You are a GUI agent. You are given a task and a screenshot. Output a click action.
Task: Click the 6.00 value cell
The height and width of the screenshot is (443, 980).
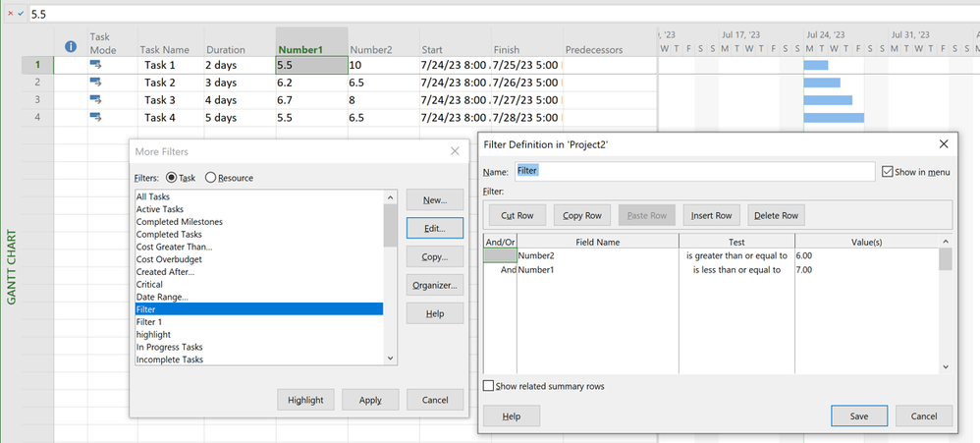(867, 255)
